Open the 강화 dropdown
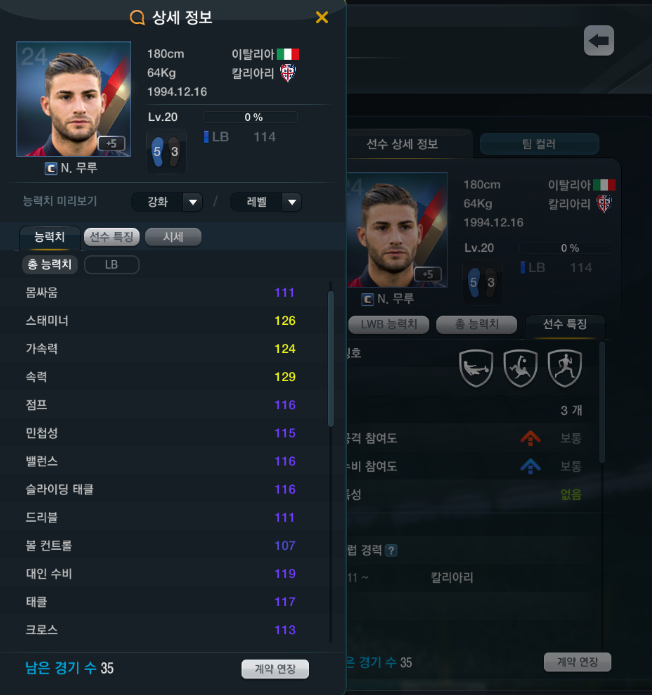This screenshot has height=695, width=652. tap(167, 202)
